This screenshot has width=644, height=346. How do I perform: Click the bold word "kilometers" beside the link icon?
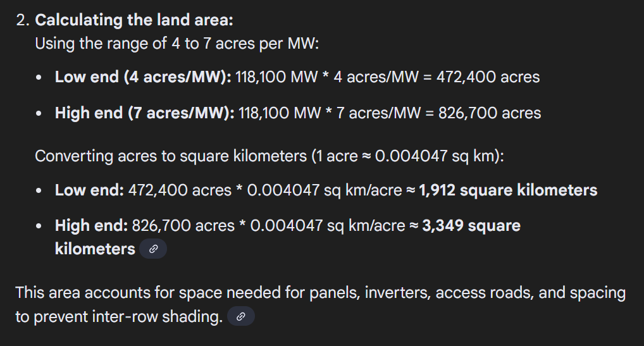click(95, 249)
